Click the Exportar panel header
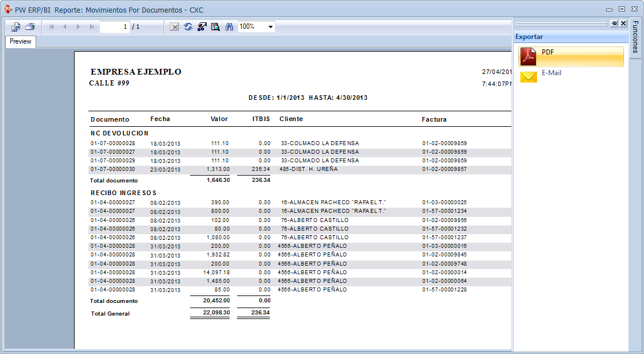644x354 pixels. [571, 37]
